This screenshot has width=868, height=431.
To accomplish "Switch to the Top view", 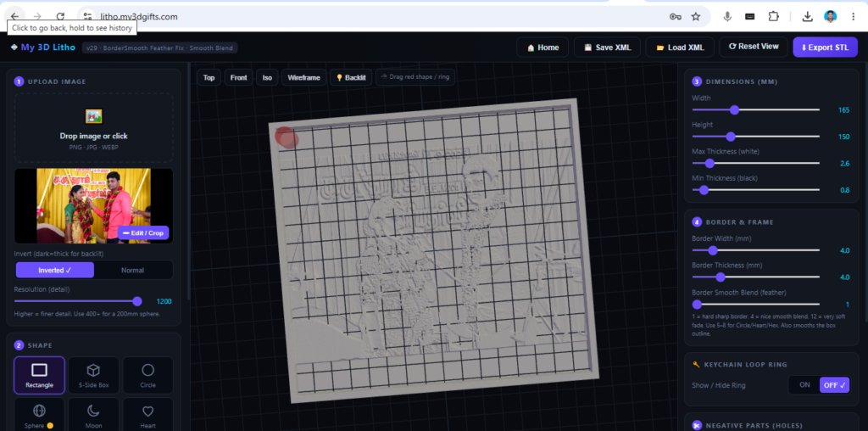I will (209, 77).
